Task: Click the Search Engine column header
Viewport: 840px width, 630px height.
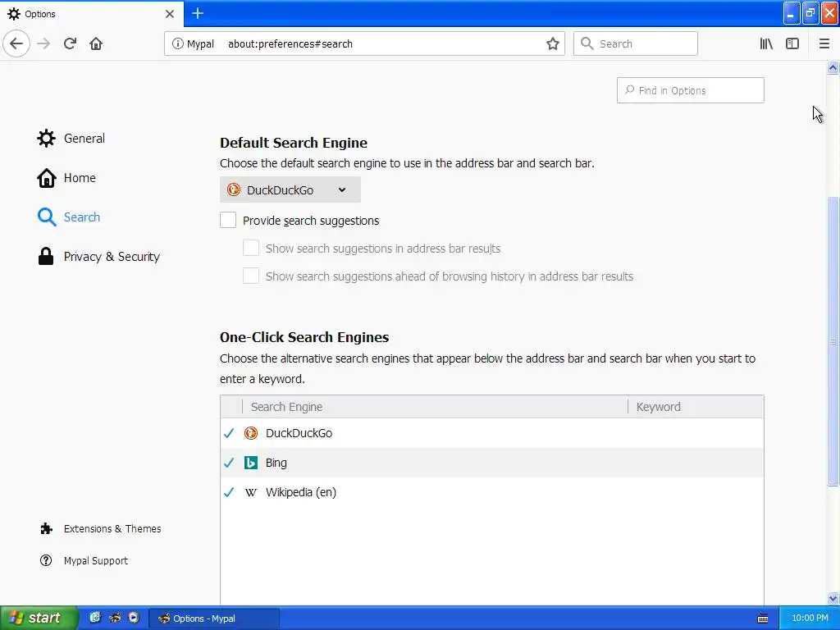Action: click(x=435, y=407)
